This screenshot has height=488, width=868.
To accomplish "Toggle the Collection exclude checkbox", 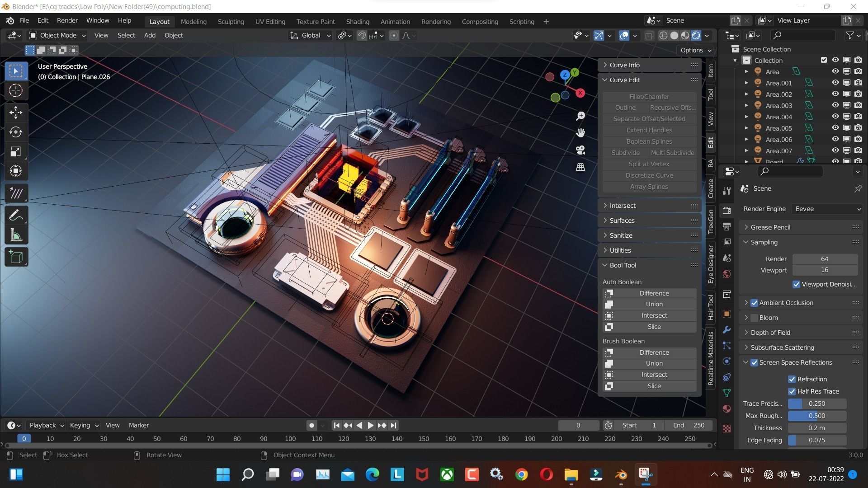I will 824,60.
